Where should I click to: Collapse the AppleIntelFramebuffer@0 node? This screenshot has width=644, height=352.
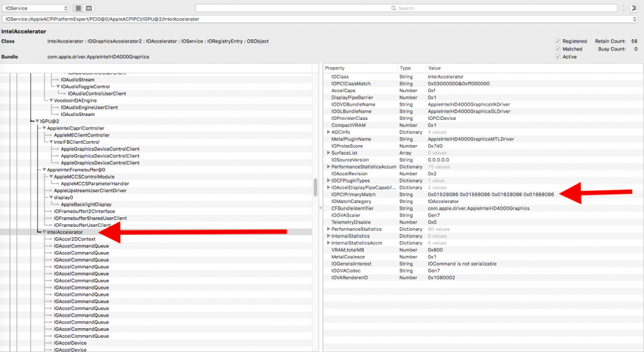pyautogui.click(x=44, y=170)
